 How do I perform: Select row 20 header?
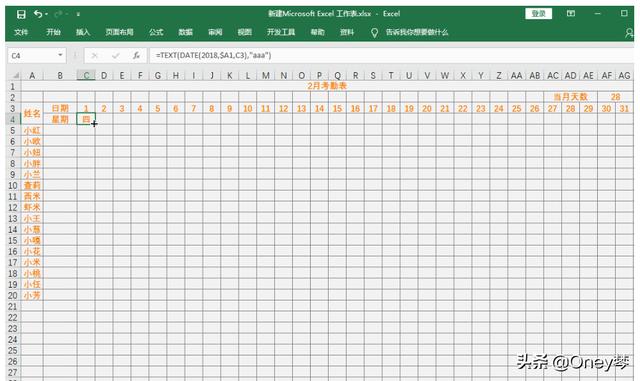coord(13,295)
